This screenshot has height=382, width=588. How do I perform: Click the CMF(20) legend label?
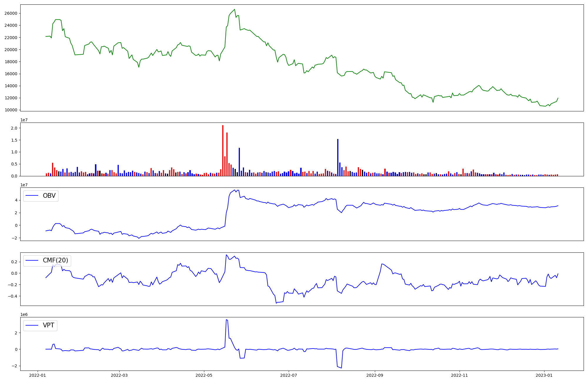pos(55,261)
